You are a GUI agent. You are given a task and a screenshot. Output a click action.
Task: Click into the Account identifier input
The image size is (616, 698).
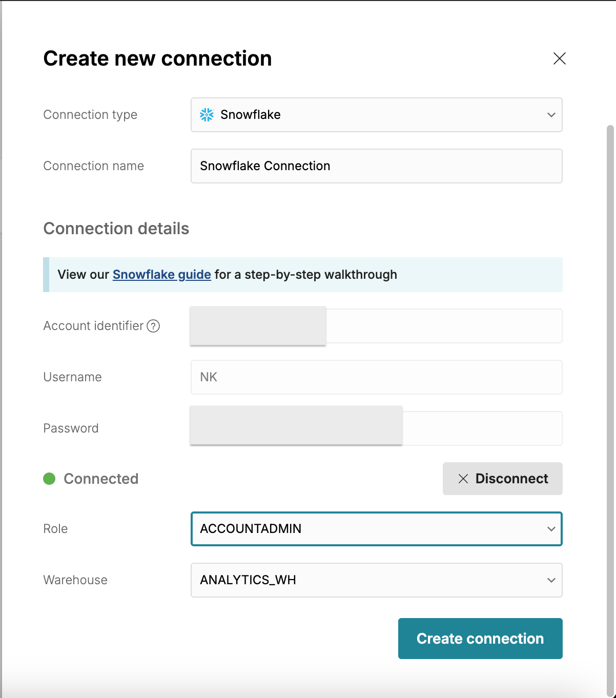[x=443, y=326]
